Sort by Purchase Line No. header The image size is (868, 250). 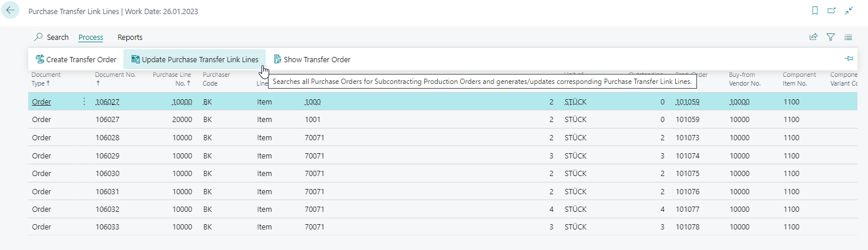(172, 79)
